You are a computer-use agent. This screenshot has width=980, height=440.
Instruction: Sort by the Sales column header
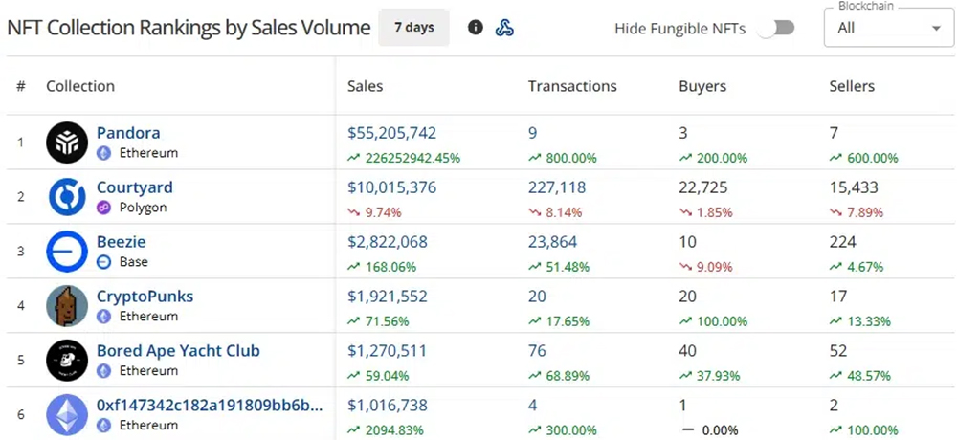pos(365,86)
